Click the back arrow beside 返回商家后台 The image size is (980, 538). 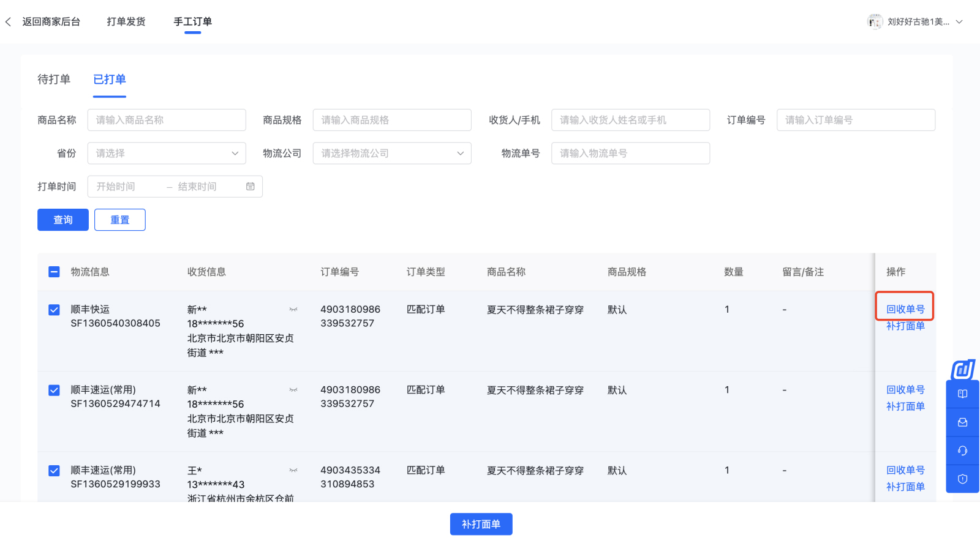pos(8,22)
